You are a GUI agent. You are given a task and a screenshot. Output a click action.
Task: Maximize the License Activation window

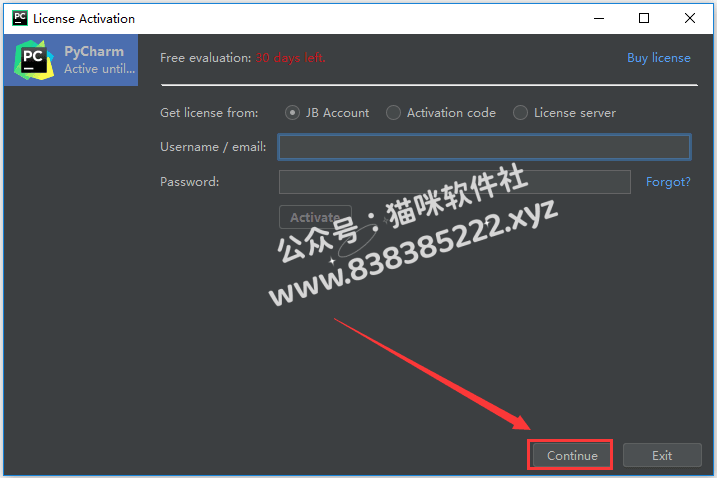click(644, 18)
